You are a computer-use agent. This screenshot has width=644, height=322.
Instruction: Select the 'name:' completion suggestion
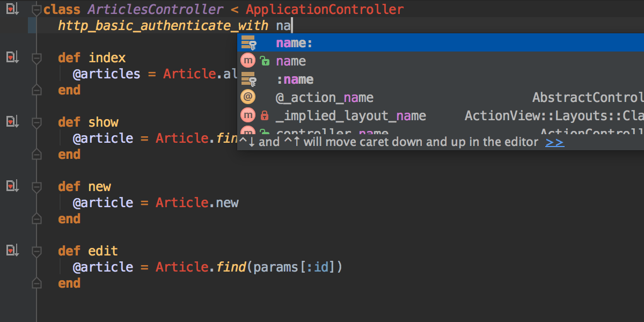pos(295,43)
